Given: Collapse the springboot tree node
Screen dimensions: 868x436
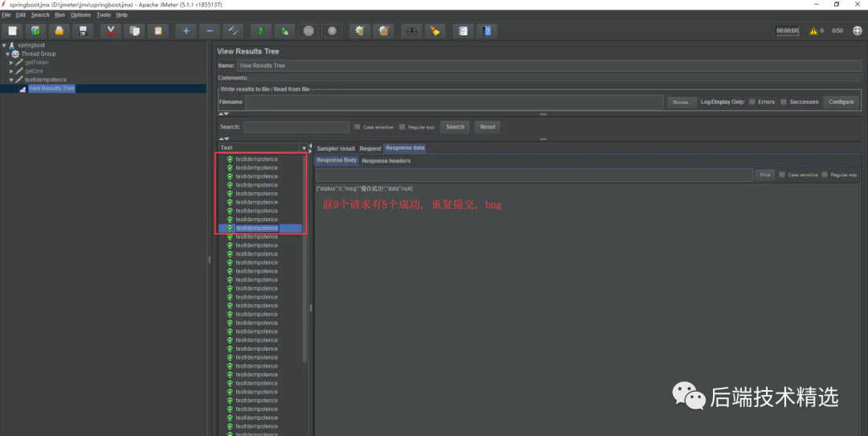Looking at the screenshot, I should click(x=4, y=45).
